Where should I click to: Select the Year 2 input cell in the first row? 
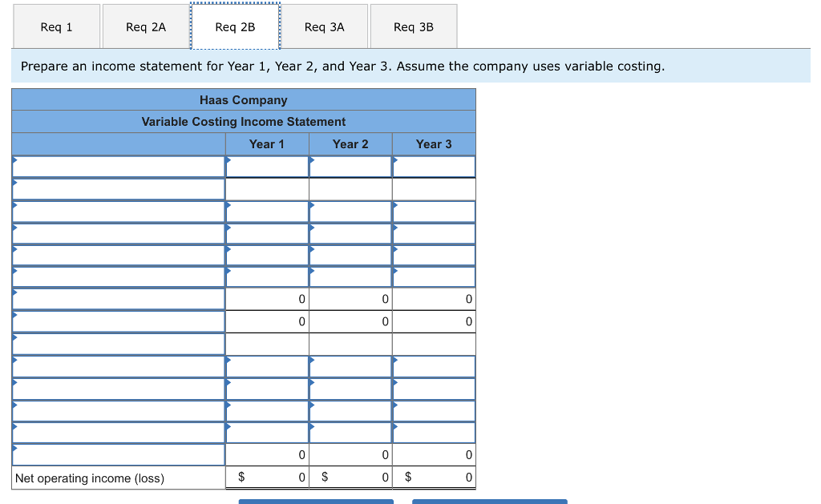[x=350, y=166]
